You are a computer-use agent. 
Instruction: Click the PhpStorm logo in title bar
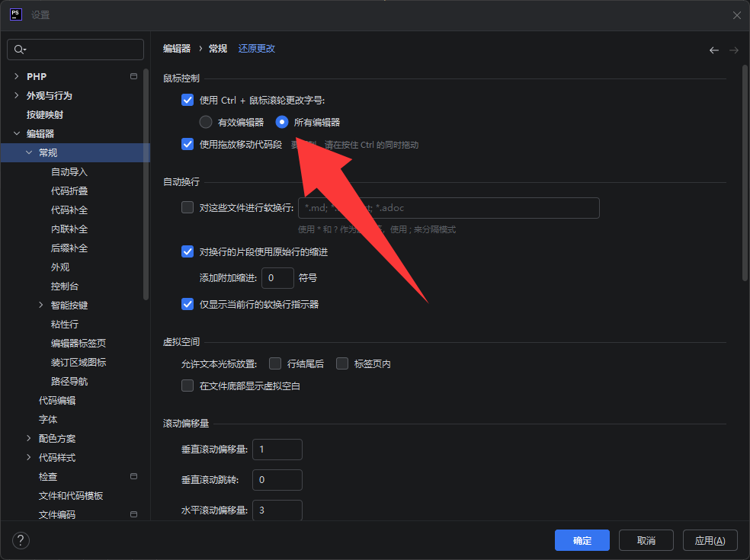tap(15, 14)
